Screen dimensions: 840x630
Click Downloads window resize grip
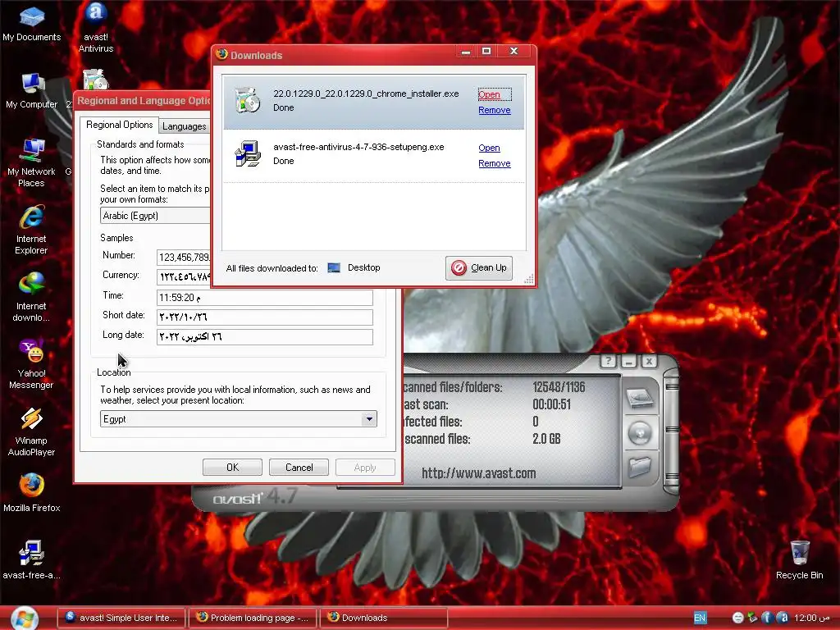(529, 279)
